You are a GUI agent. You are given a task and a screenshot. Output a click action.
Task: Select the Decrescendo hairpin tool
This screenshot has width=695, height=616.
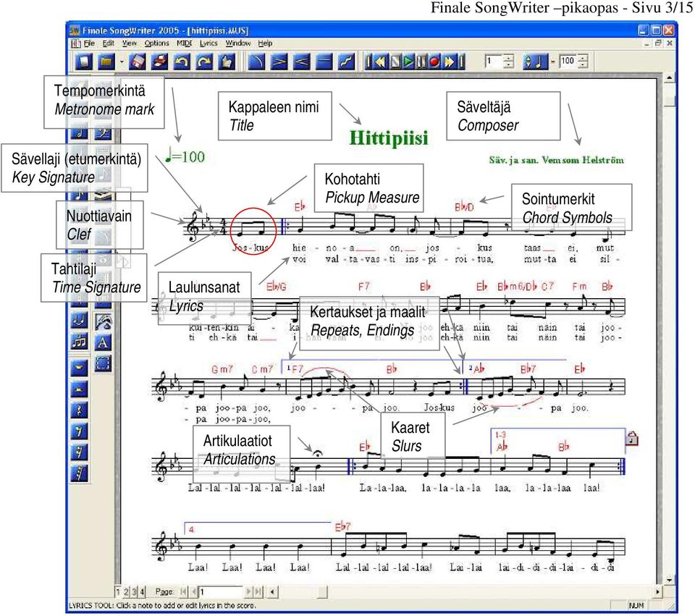tap(279, 62)
